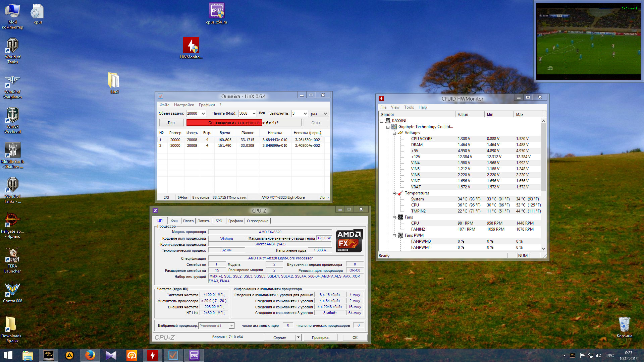Collapse the Temperatures tree node
This screenshot has height=362, width=644.
point(394,193)
